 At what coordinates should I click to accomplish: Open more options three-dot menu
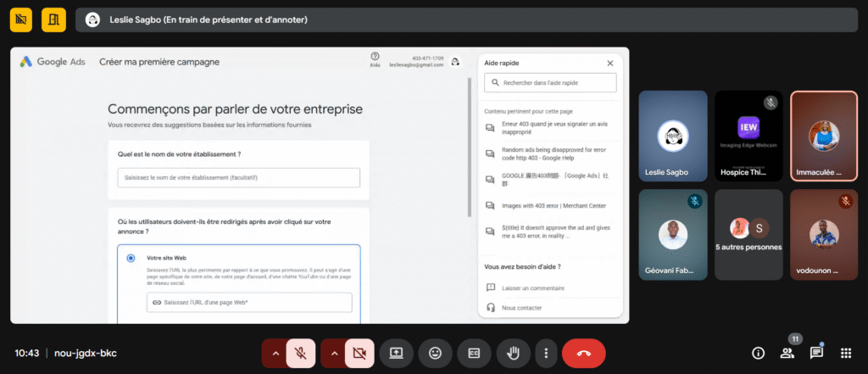pyautogui.click(x=547, y=353)
